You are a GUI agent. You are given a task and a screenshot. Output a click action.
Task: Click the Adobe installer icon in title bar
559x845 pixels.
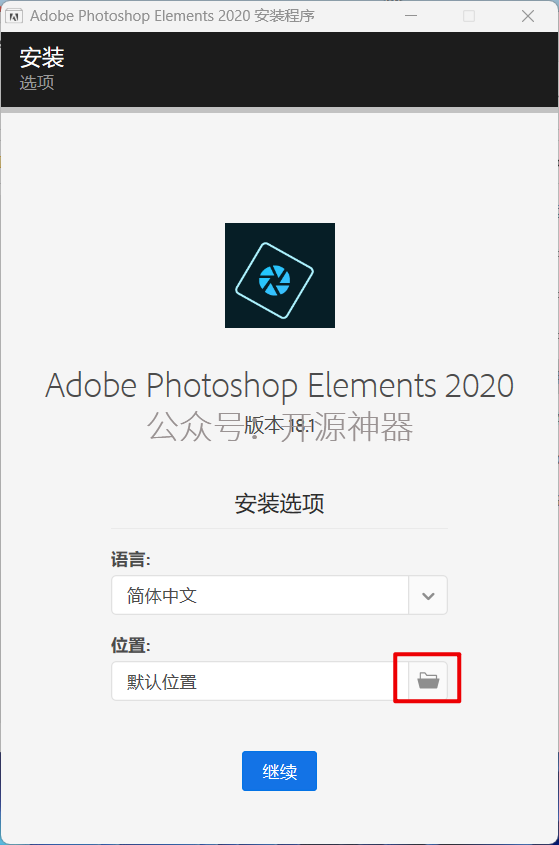(13, 16)
